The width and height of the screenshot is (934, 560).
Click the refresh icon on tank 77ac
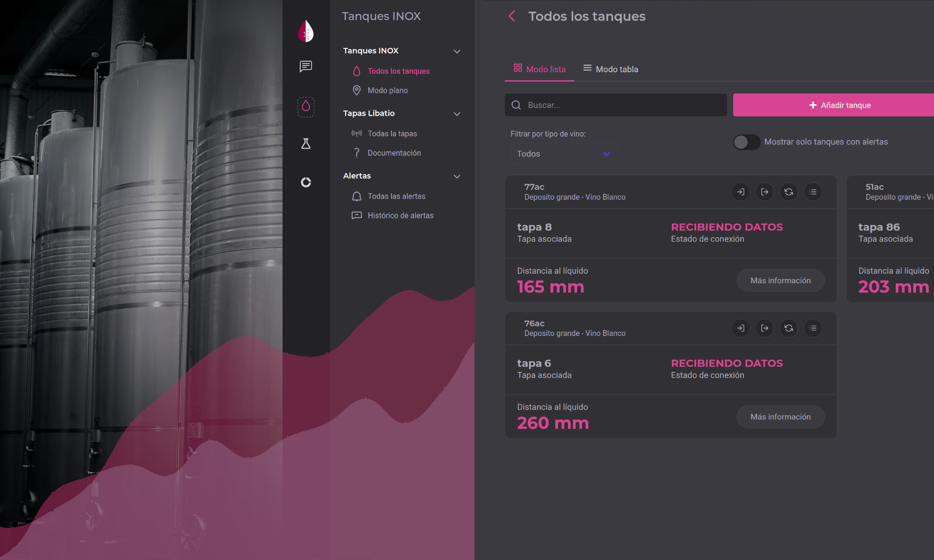789,192
